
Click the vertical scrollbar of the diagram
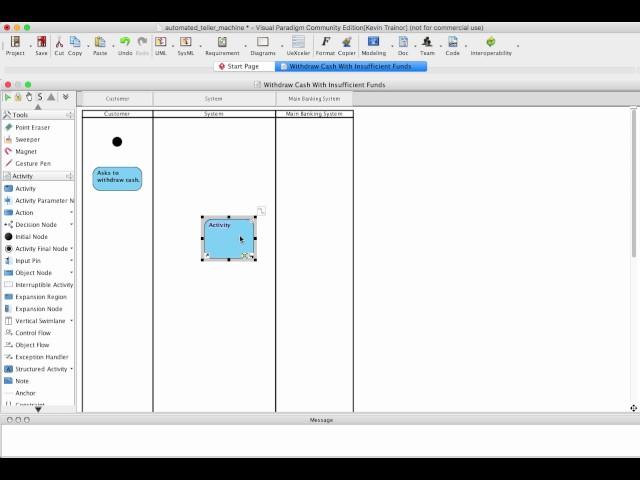[x=633, y=183]
